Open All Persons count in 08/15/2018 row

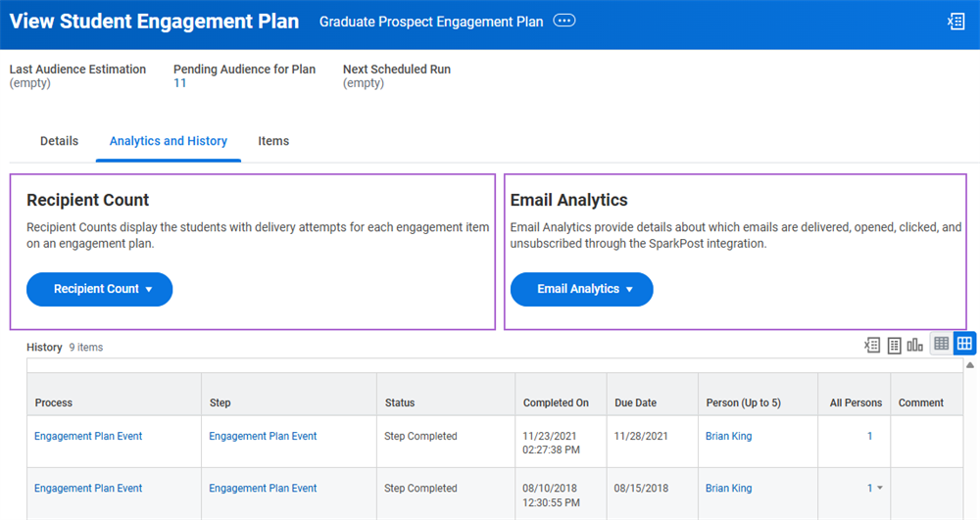coord(869,488)
